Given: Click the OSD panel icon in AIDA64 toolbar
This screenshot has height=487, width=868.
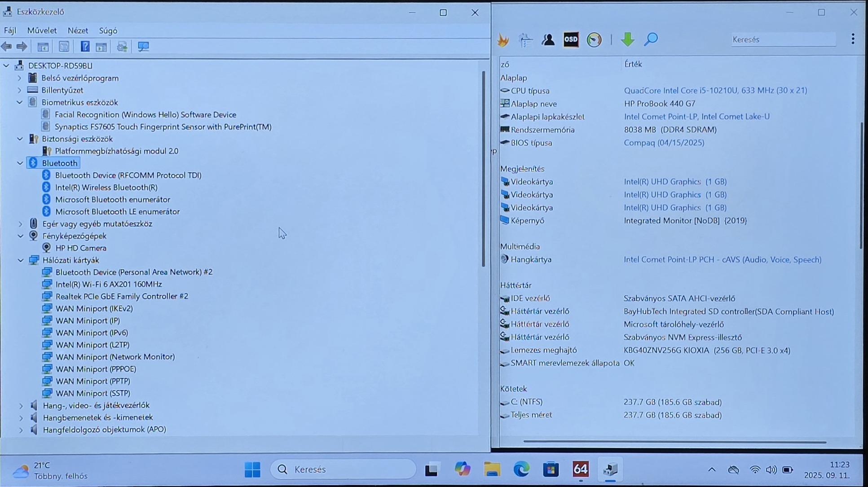Looking at the screenshot, I should click(x=571, y=39).
